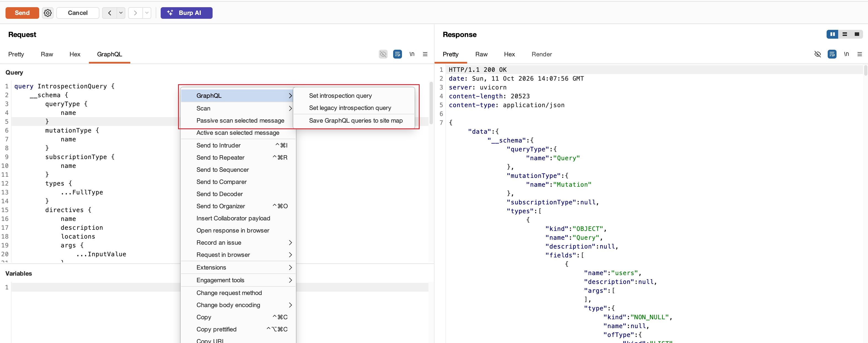Select combined tabbed layout view
The image size is (868, 343).
point(857,34)
